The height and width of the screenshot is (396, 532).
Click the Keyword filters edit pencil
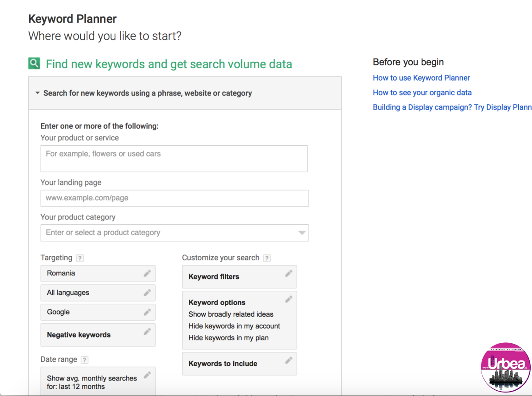289,273
